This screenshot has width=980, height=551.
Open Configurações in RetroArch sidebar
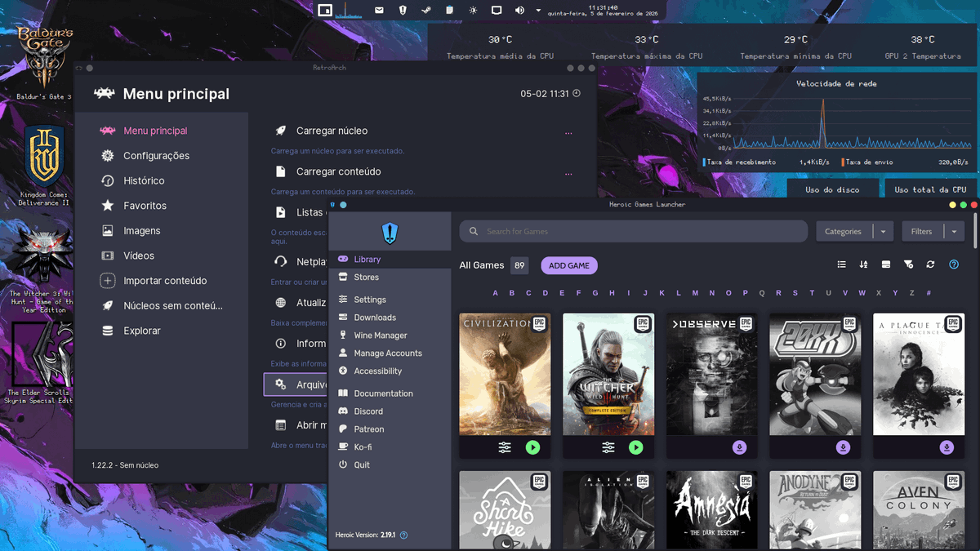pyautogui.click(x=161, y=156)
